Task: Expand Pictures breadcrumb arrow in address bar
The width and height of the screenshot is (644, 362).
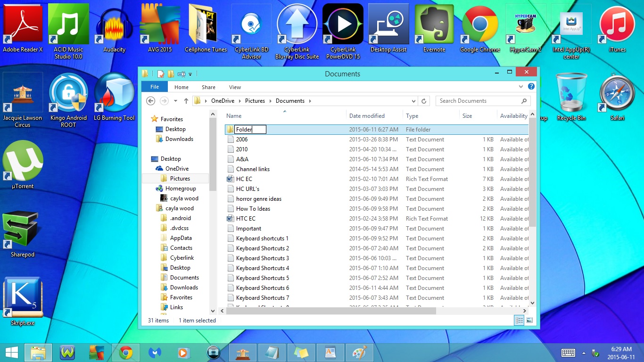Action: click(x=270, y=101)
